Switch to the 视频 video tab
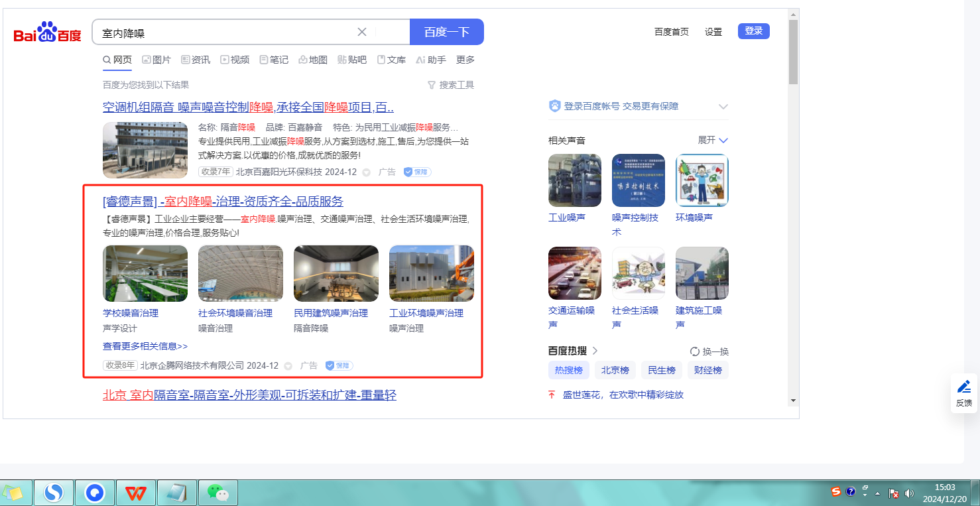Viewport: 980px width, 506px height. click(235, 60)
